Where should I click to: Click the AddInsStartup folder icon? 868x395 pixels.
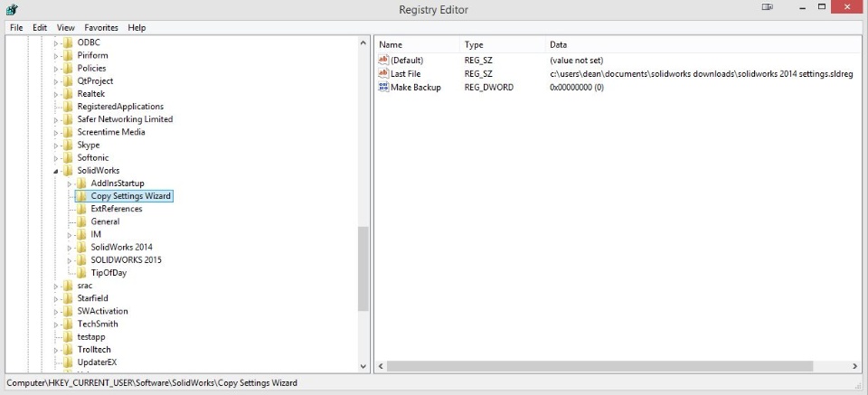[81, 183]
